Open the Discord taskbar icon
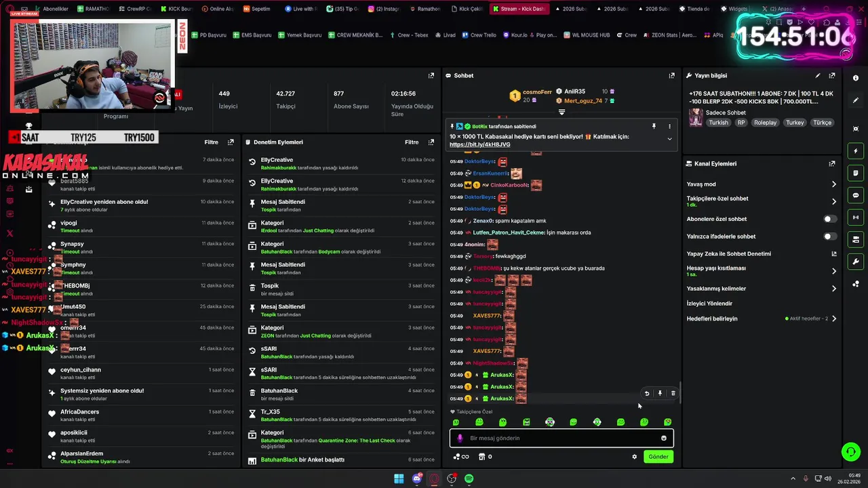Image resolution: width=868 pixels, height=488 pixels. (417, 479)
